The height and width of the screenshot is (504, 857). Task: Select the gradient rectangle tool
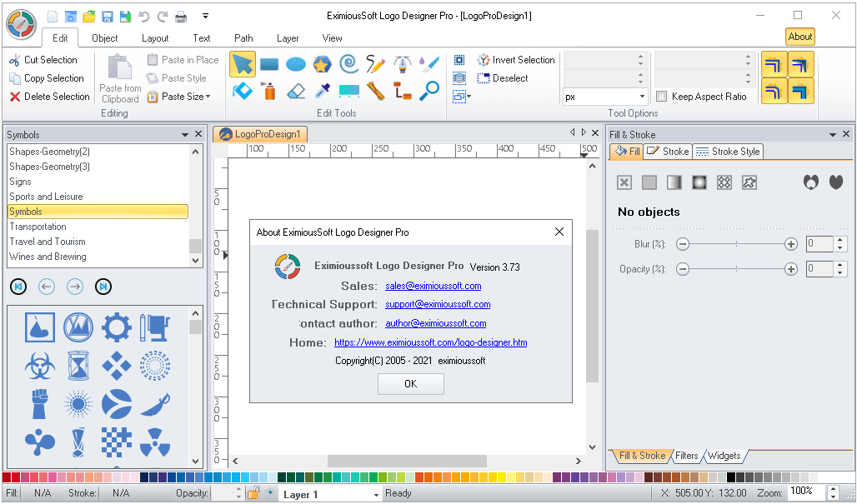click(348, 91)
